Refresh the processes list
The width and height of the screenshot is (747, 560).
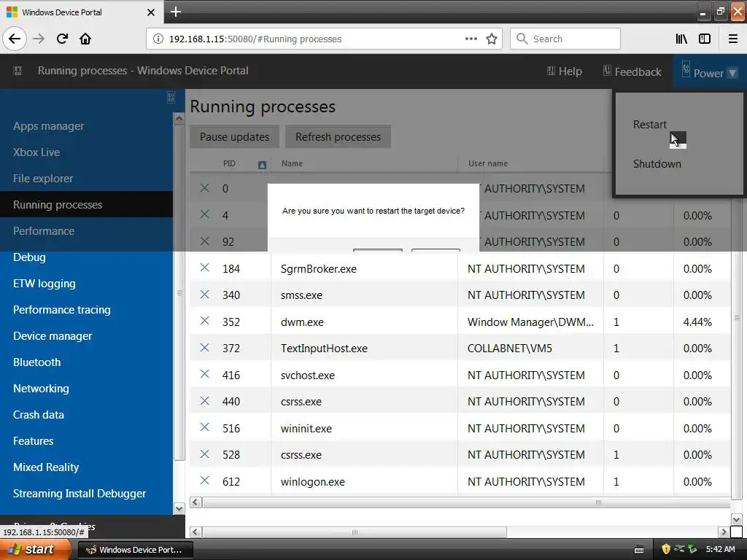[338, 137]
